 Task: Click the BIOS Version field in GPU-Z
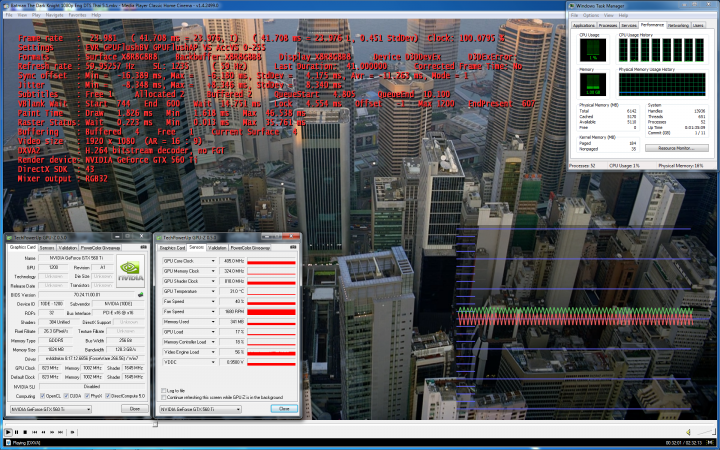(x=87, y=295)
